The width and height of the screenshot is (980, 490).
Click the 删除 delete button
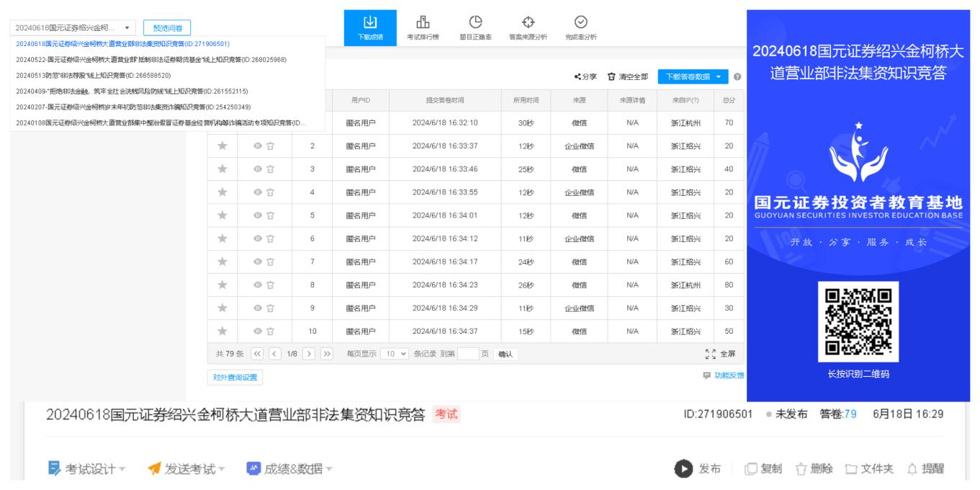point(813,469)
